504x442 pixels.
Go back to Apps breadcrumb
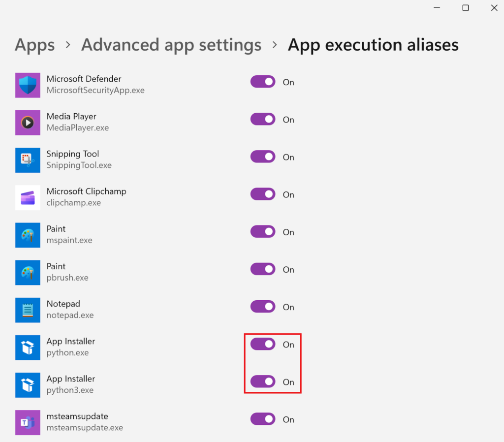click(34, 45)
